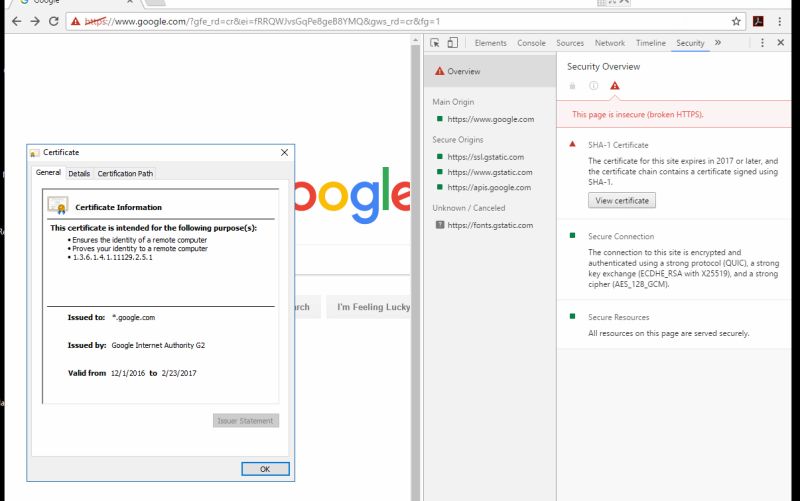Click the lock icon in Security Overview

click(572, 86)
